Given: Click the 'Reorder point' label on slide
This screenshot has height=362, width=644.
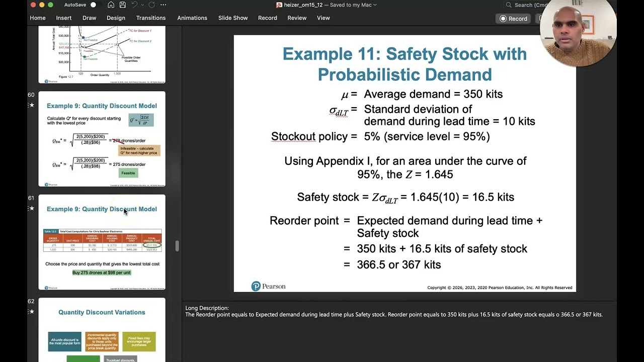Looking at the screenshot, I should point(304,221).
